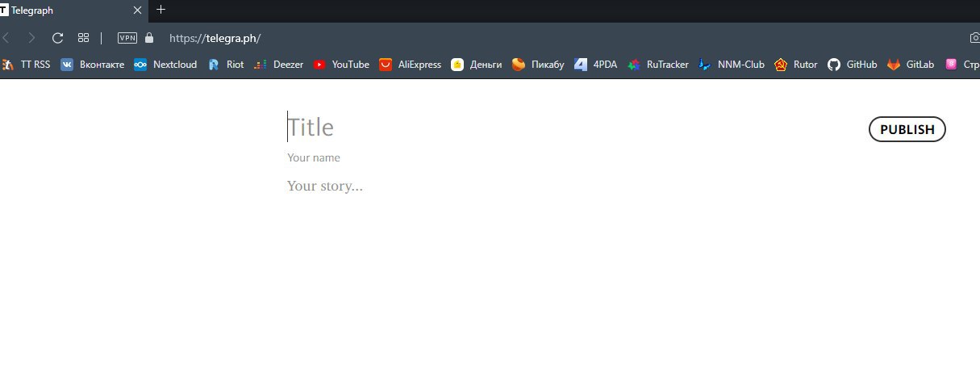Open the AliExpress bookmark
Image resolution: width=980 pixels, height=386 pixels.
click(411, 65)
